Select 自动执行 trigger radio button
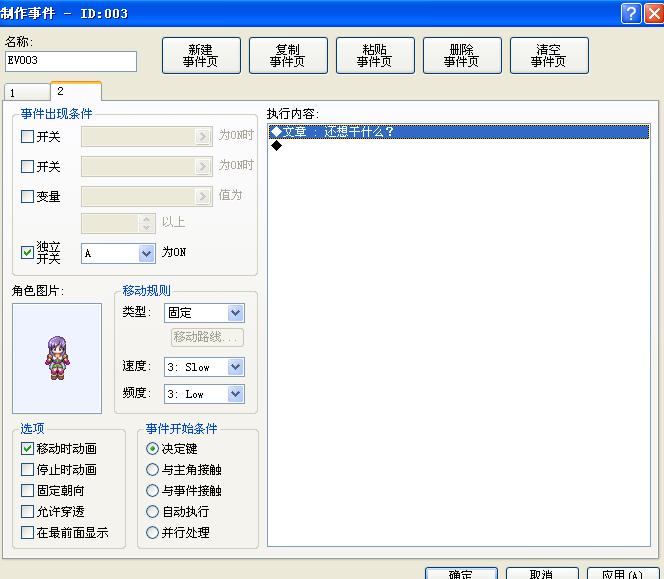 (x=152, y=511)
